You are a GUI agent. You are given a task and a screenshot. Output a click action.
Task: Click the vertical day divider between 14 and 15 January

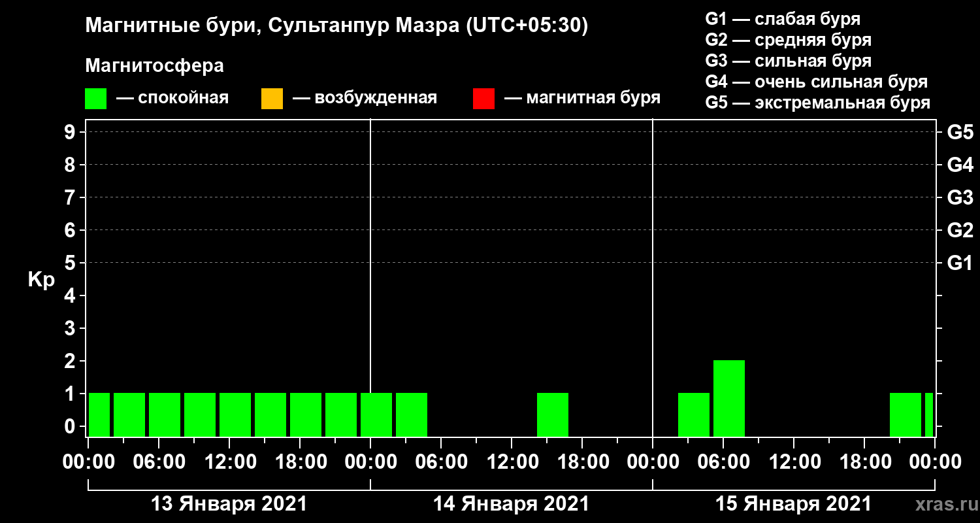pos(653,278)
